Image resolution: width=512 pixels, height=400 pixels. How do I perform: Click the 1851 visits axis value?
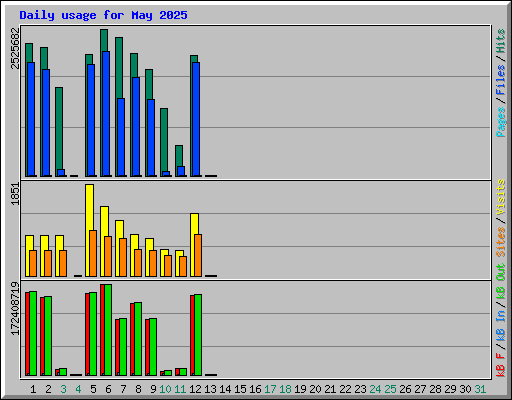point(15,194)
